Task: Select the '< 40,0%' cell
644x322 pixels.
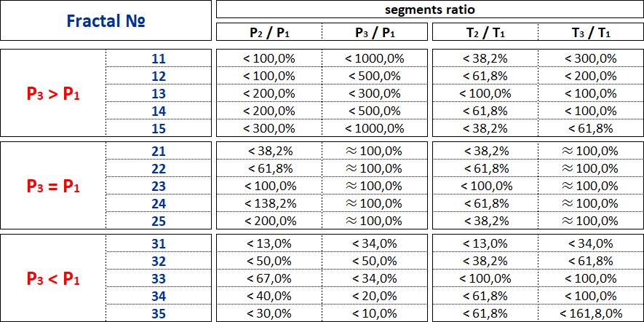Action: point(269,296)
